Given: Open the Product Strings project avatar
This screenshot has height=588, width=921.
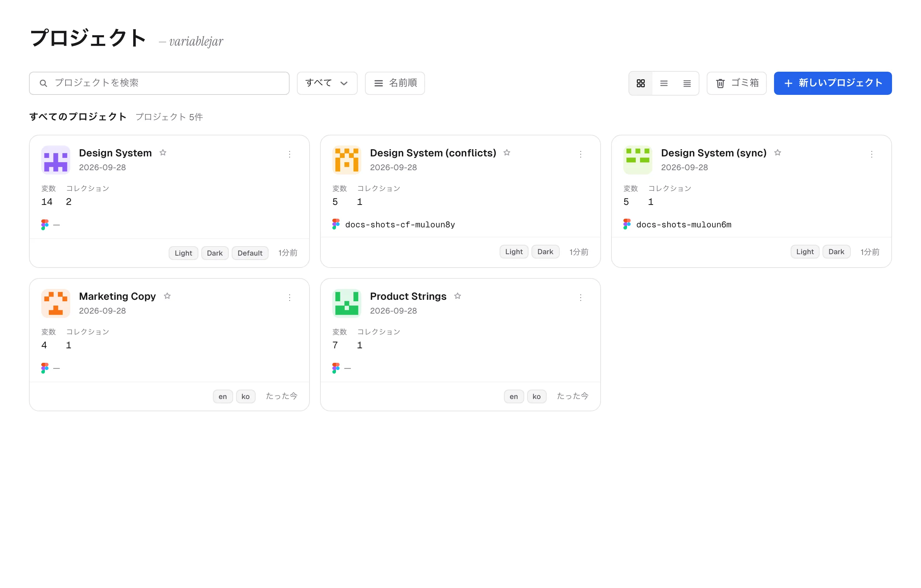Looking at the screenshot, I should [347, 303].
